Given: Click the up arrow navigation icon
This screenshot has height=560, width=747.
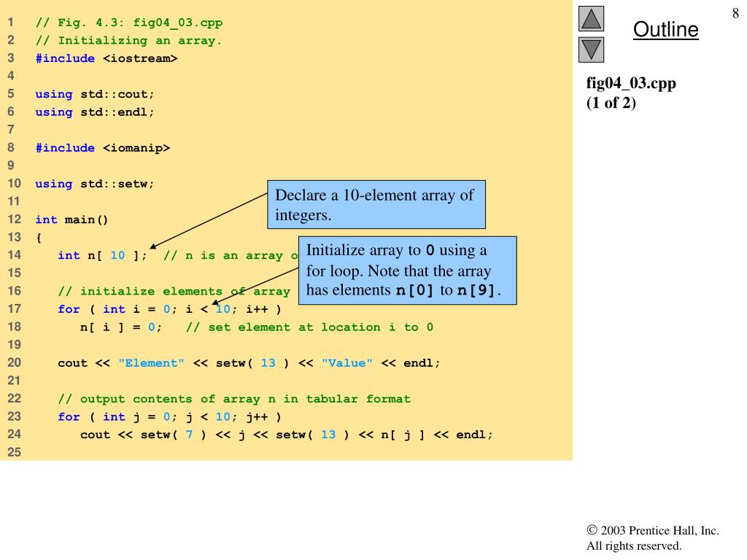Looking at the screenshot, I should [591, 19].
